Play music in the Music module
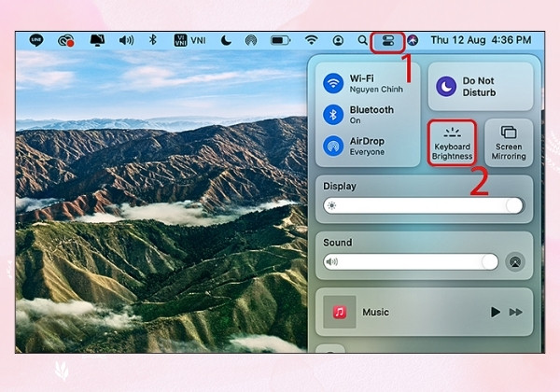 (495, 312)
